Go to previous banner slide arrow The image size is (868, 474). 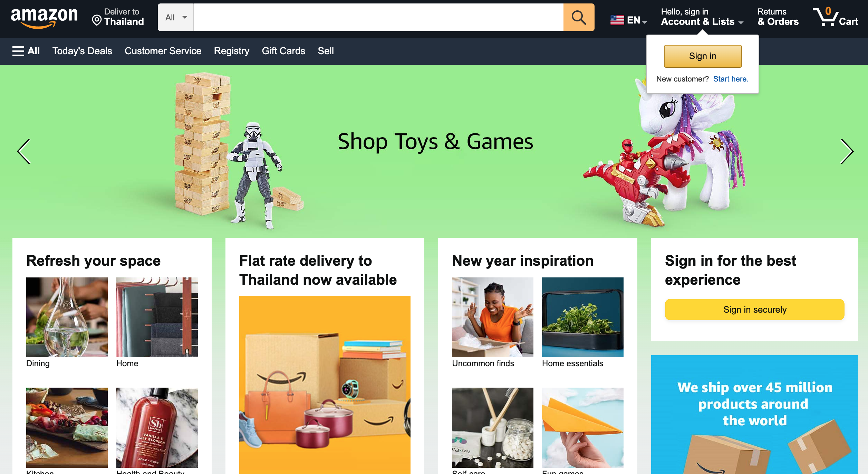tap(24, 151)
